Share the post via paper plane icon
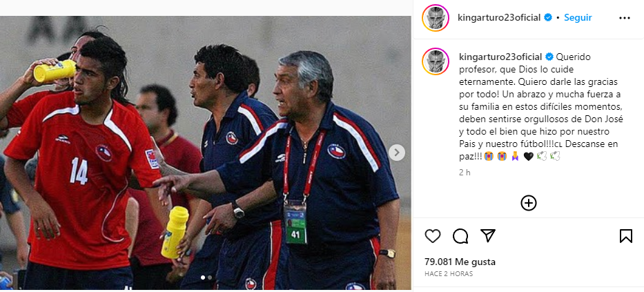Image resolution: width=644 pixels, height=292 pixels. [x=487, y=235]
